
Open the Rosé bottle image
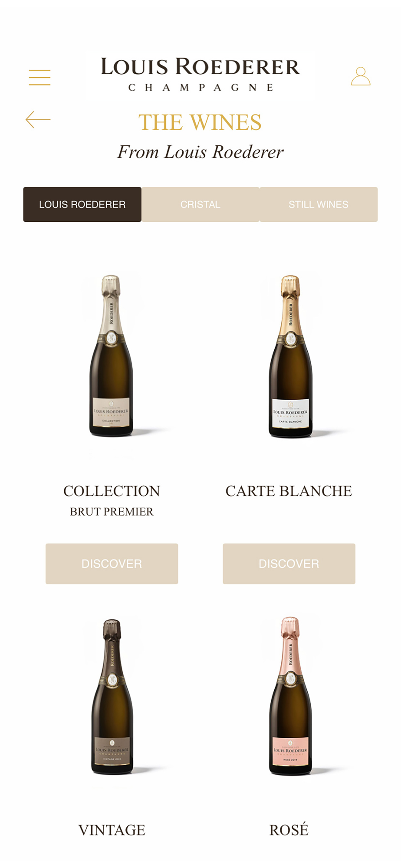click(290, 696)
